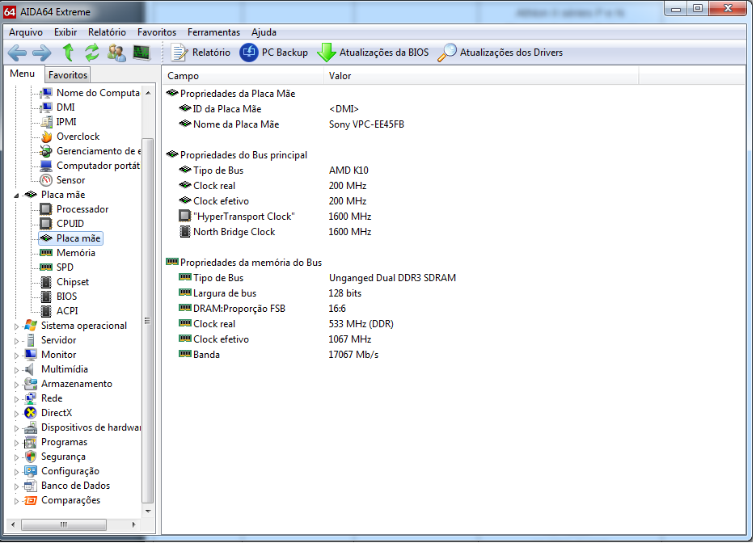Expand the Monitor node
This screenshot has width=756, height=543.
pyautogui.click(x=16, y=356)
